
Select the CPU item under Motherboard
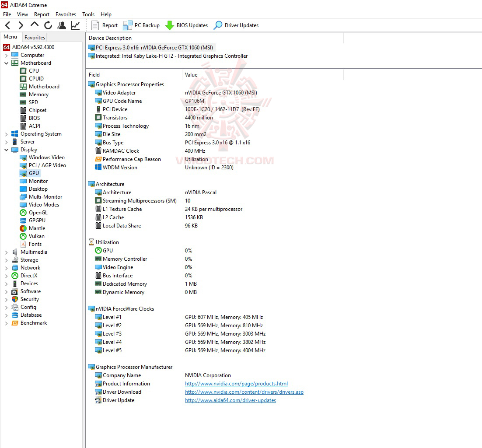(30, 71)
